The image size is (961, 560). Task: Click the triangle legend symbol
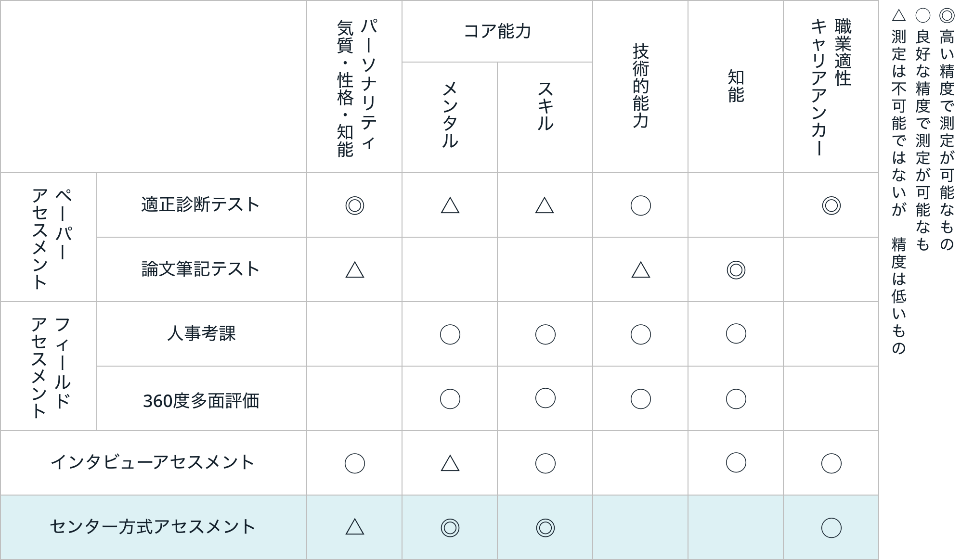tap(899, 15)
